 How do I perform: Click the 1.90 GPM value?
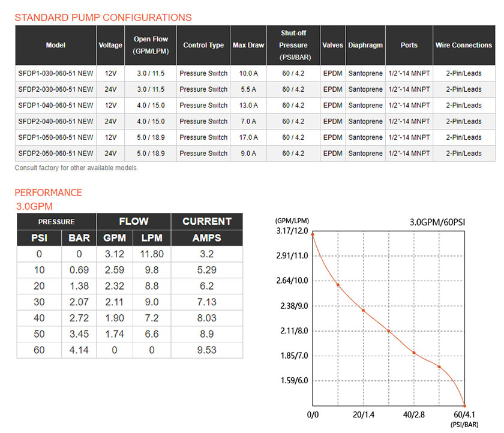click(x=115, y=318)
